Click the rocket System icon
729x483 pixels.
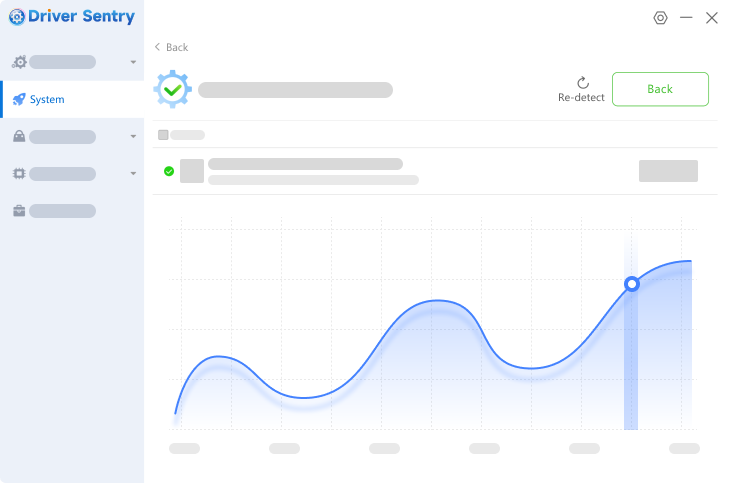[19, 99]
